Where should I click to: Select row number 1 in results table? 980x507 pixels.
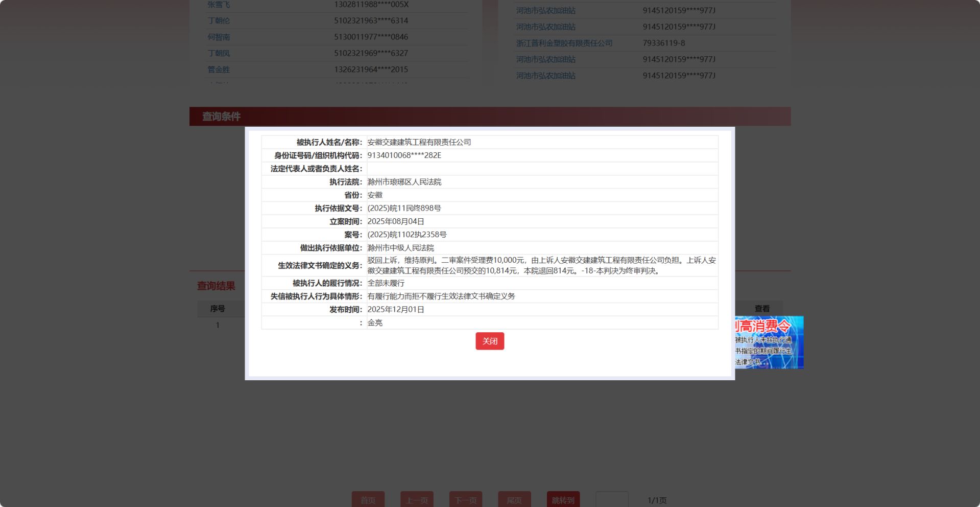pyautogui.click(x=218, y=325)
